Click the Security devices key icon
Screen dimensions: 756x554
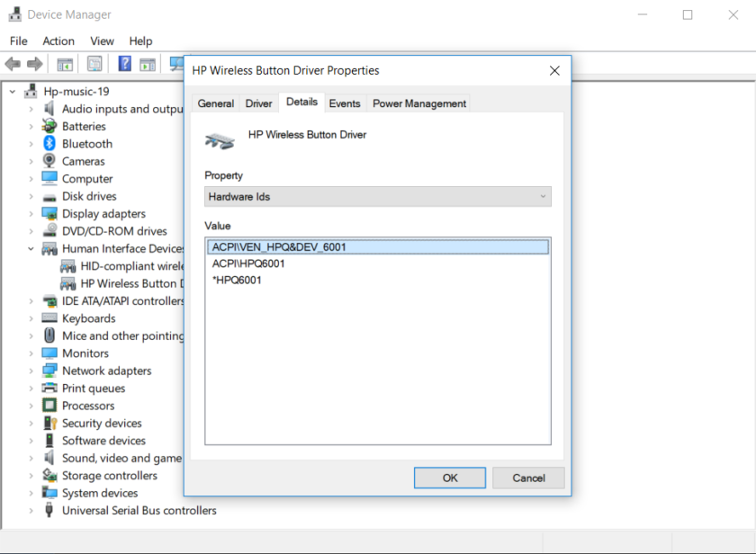point(49,423)
